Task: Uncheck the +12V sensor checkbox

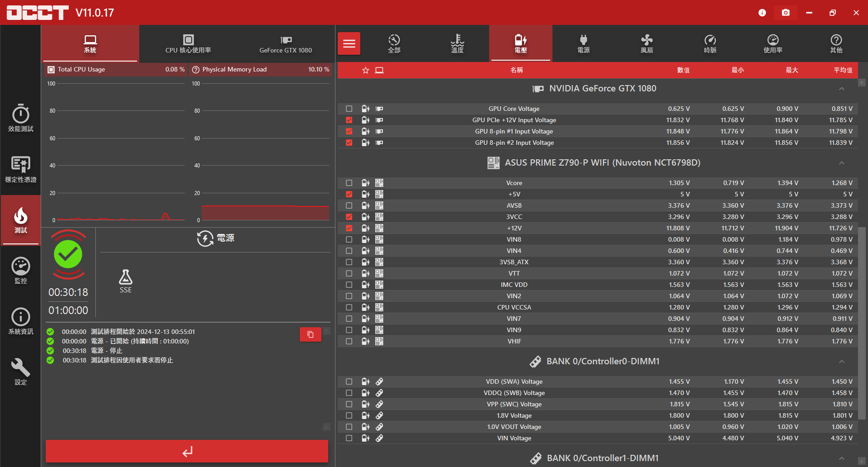Action: pos(349,228)
